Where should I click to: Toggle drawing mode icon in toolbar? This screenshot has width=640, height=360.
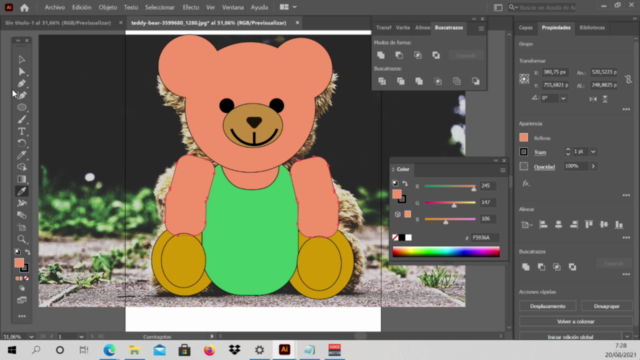coord(22,288)
